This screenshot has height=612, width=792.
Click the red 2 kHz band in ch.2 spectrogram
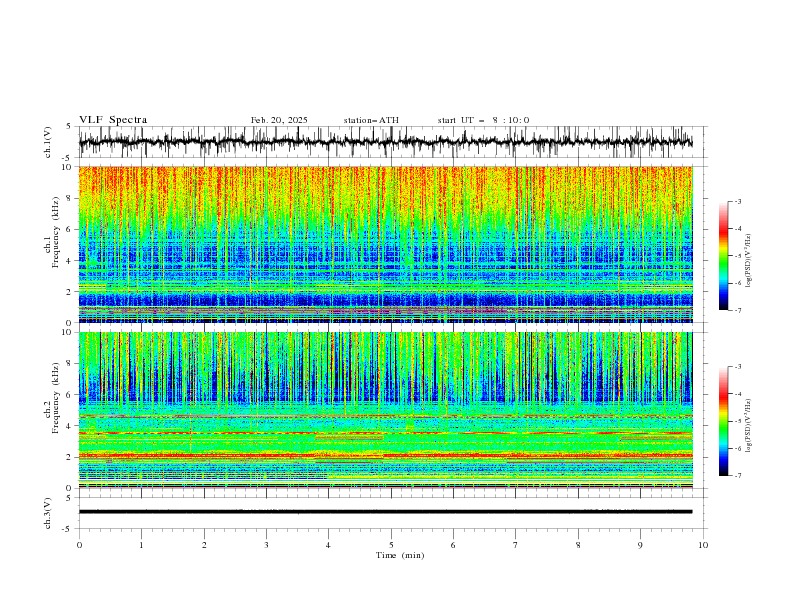coord(385,455)
